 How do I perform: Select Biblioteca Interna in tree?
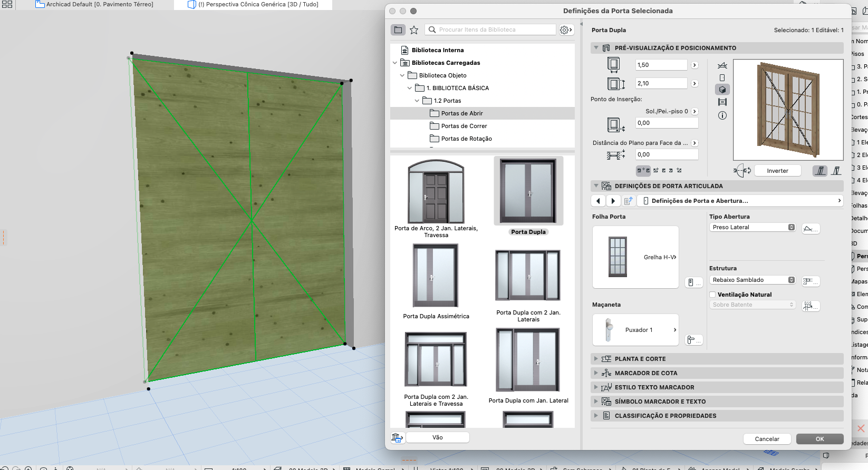coord(438,50)
